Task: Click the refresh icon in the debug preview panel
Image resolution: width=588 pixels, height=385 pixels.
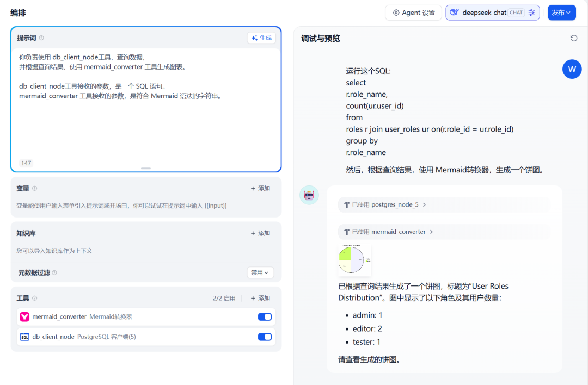Action: [x=574, y=38]
